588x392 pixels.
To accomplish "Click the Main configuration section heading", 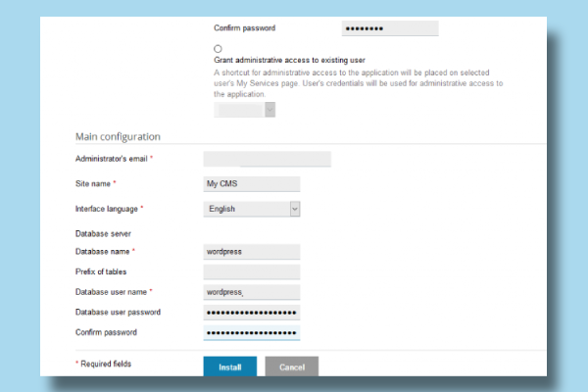I will (x=118, y=136).
